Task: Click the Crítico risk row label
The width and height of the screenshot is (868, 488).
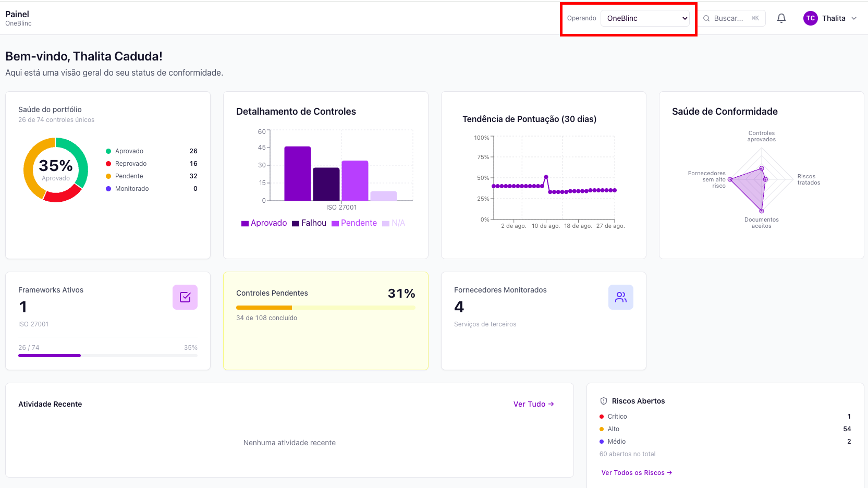Action: (x=617, y=417)
